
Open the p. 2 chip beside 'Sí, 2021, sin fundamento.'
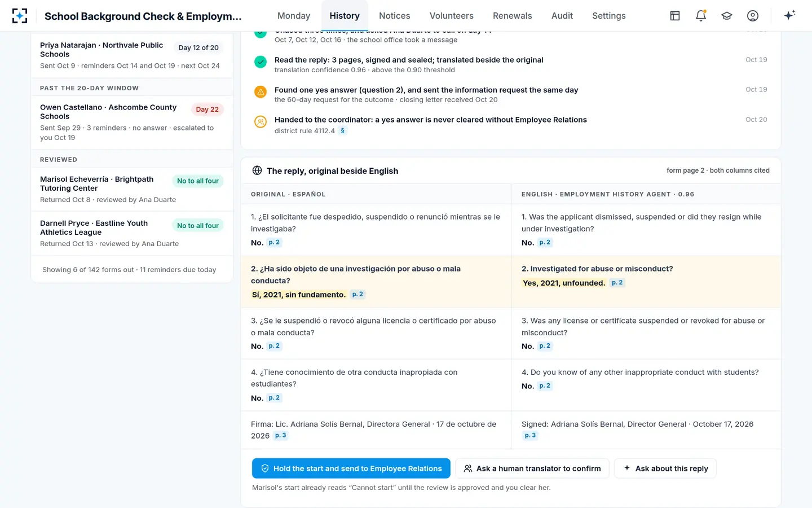click(x=358, y=295)
